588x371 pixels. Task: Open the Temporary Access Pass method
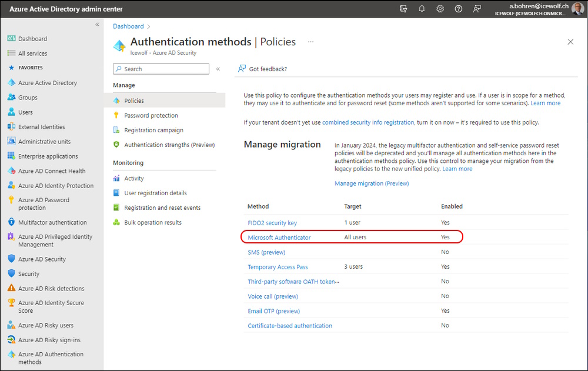(278, 267)
